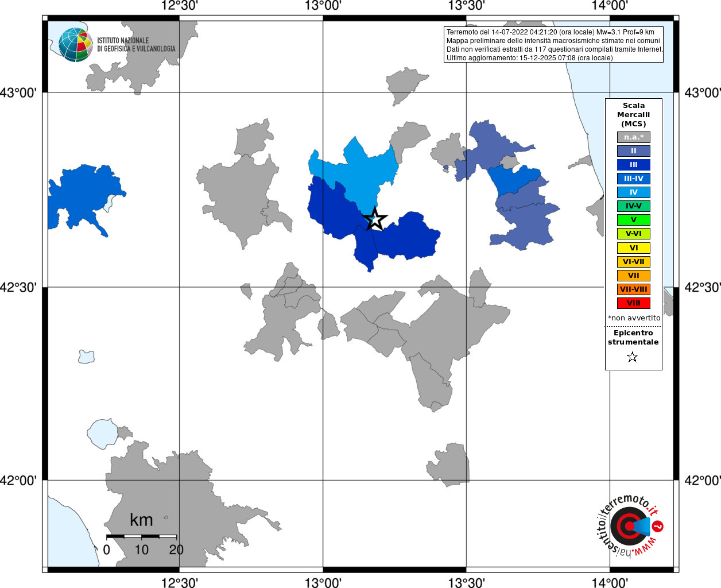Select the VII-VIII intensity legend swatch
The height and width of the screenshot is (588, 721).
tap(634, 289)
